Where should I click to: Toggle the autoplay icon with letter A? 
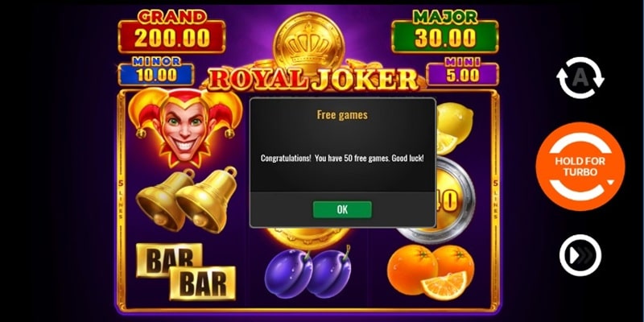coord(580,78)
